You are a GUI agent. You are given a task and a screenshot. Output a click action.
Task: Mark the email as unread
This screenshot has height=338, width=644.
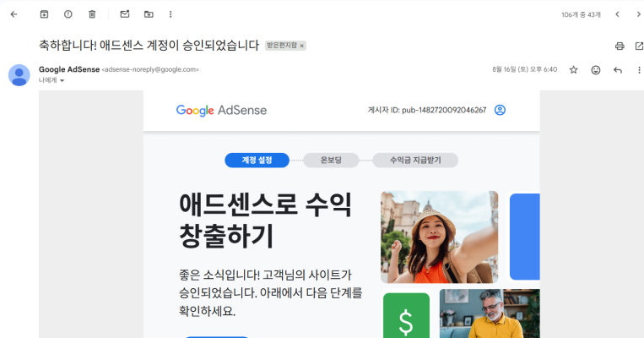[125, 14]
